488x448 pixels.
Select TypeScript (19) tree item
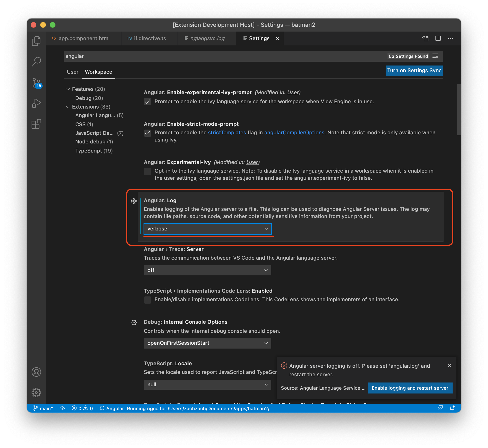[x=94, y=151]
